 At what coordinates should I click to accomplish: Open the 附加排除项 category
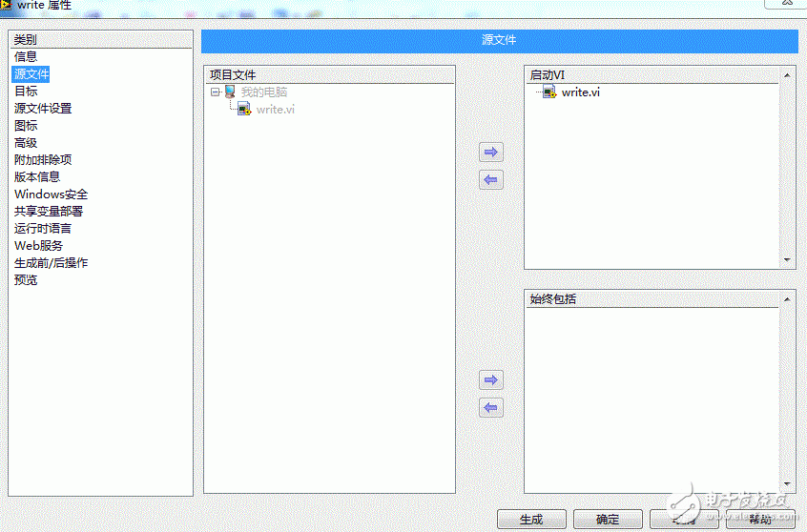click(x=43, y=160)
